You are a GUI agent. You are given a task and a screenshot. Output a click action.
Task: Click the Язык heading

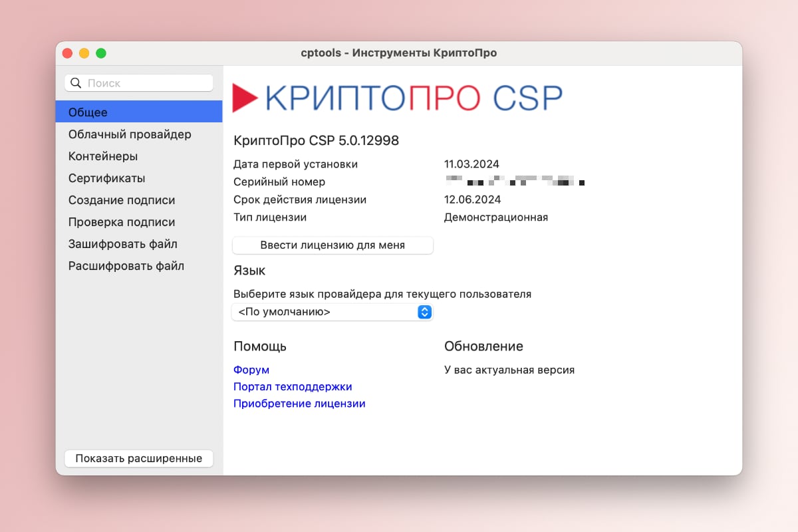249,271
